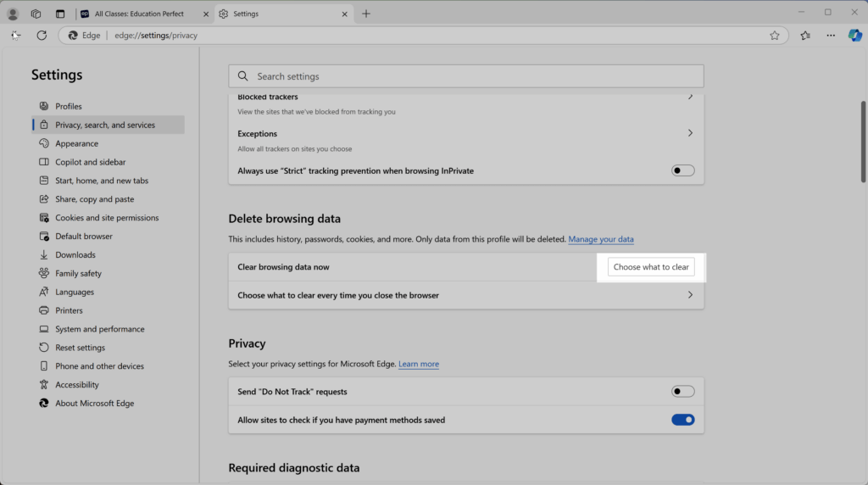Click the Copilot icon in toolbar

click(854, 35)
